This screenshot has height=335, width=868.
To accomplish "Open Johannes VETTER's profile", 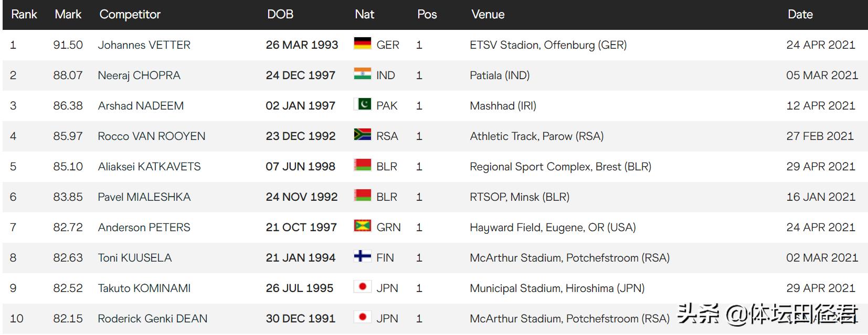I will coord(144,45).
